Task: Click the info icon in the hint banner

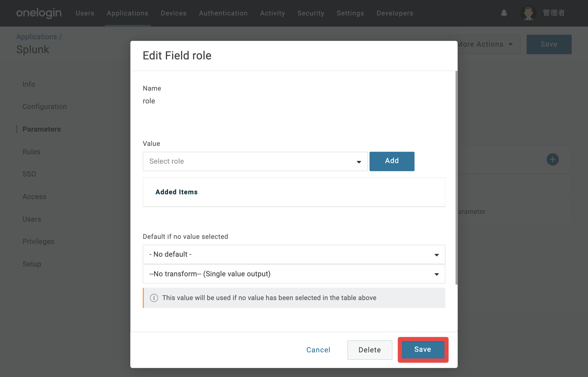Action: tap(154, 298)
